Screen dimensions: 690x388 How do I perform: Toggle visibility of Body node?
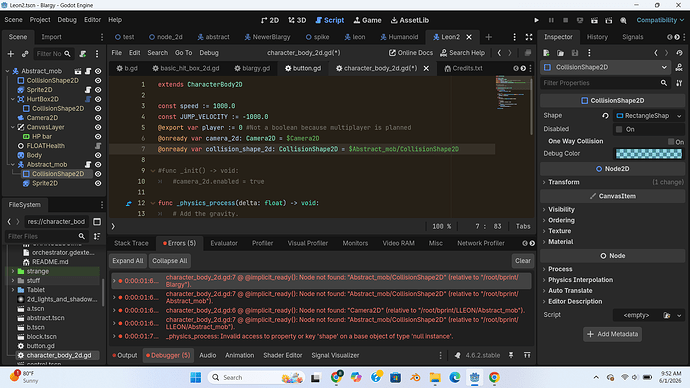98,155
